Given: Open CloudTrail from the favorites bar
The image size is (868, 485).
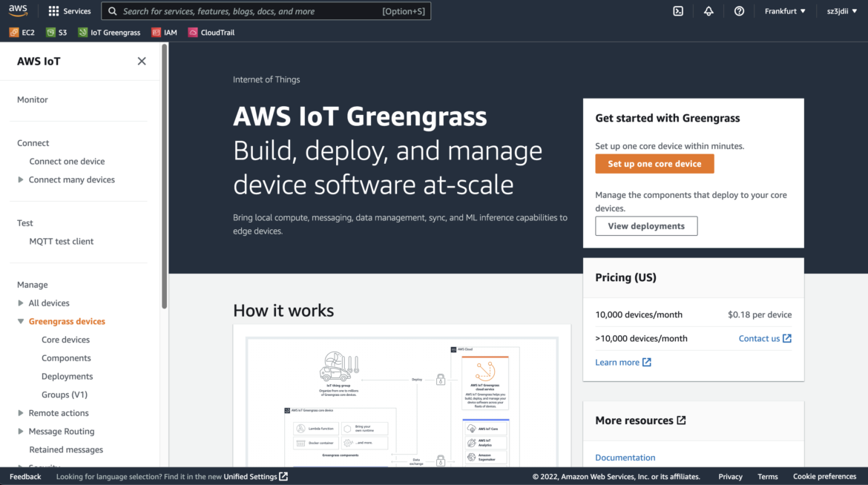Looking at the screenshot, I should (211, 32).
